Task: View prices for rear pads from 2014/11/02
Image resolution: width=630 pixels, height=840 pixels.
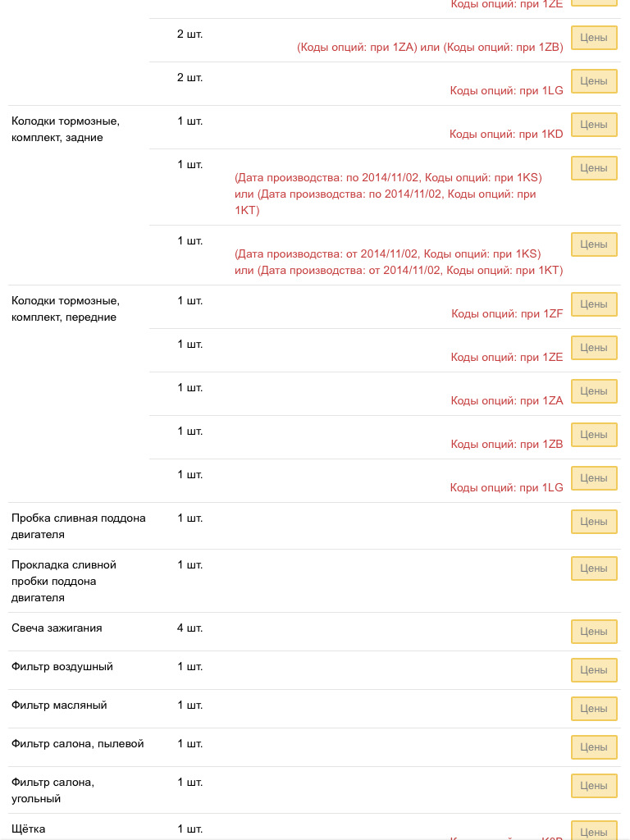Action: pyautogui.click(x=594, y=244)
